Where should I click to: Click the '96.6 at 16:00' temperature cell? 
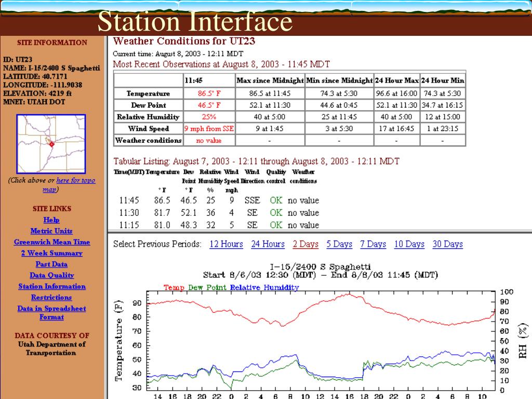click(397, 94)
